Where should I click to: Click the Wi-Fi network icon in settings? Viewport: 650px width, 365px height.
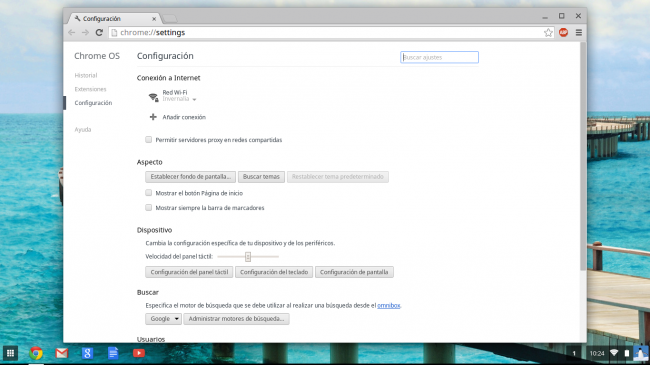tap(153, 97)
